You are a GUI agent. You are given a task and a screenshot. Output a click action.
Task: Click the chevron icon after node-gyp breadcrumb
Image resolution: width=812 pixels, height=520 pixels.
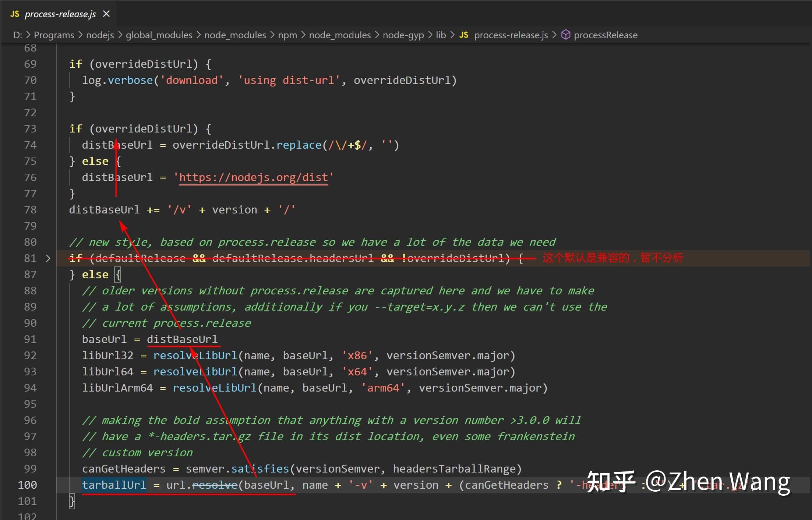click(x=430, y=35)
